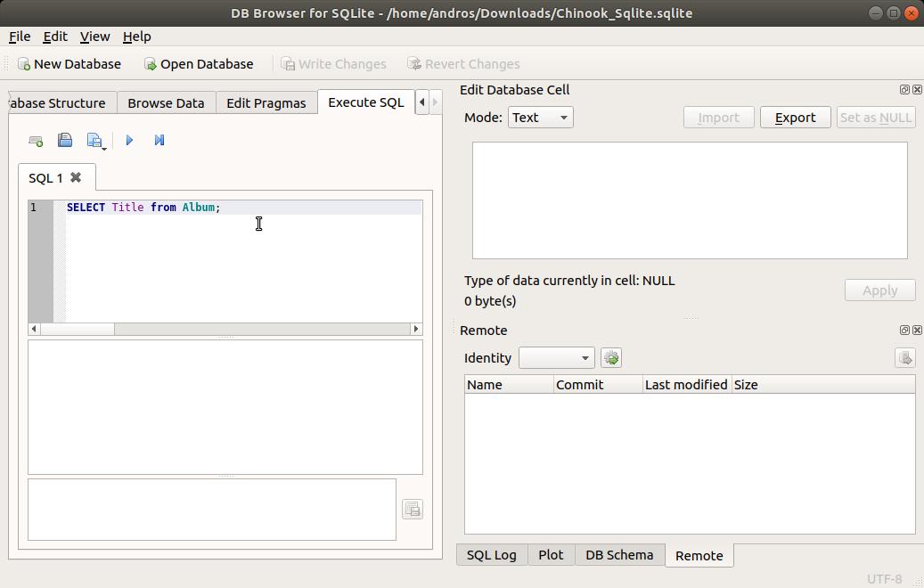Undock the Edit Database Cell panel
The height and width of the screenshot is (588, 924).
[904, 89]
